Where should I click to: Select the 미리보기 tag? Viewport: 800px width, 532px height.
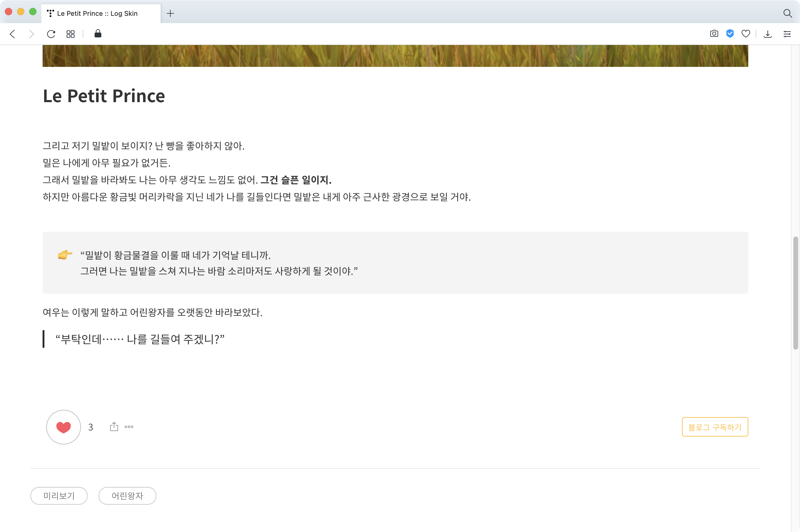click(x=59, y=496)
